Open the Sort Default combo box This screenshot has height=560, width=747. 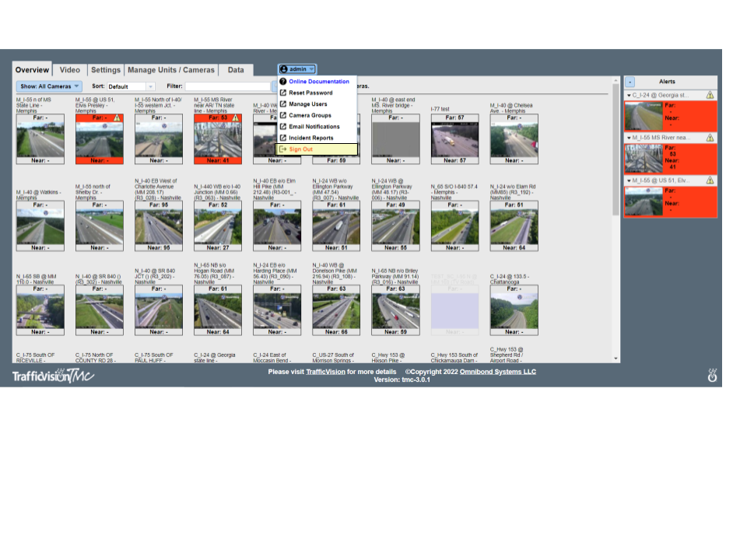(131, 86)
